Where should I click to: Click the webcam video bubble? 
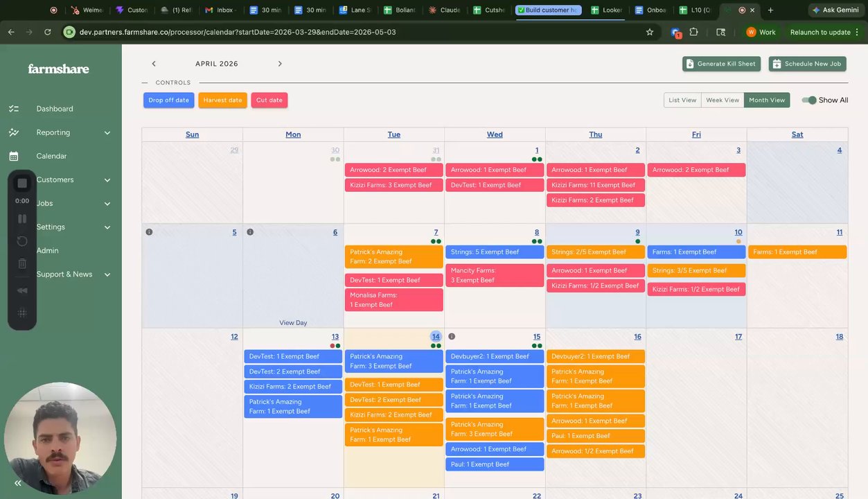60,438
